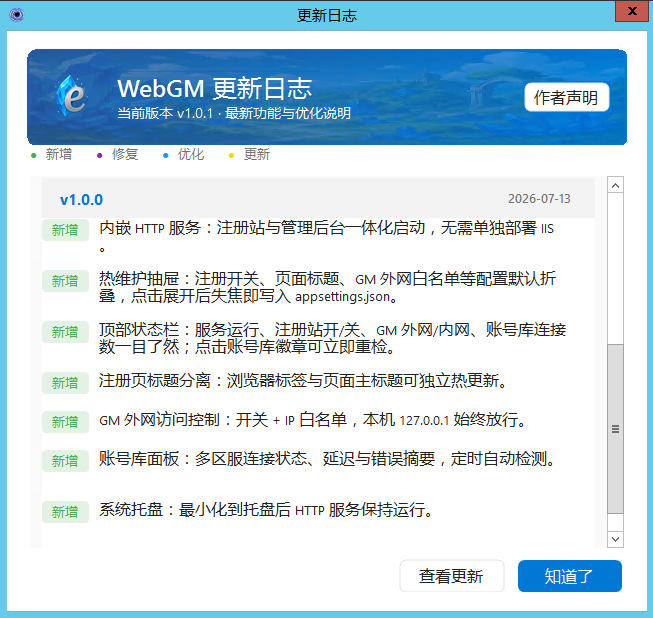Click the WebGM 更新日志 banner title

click(x=214, y=88)
